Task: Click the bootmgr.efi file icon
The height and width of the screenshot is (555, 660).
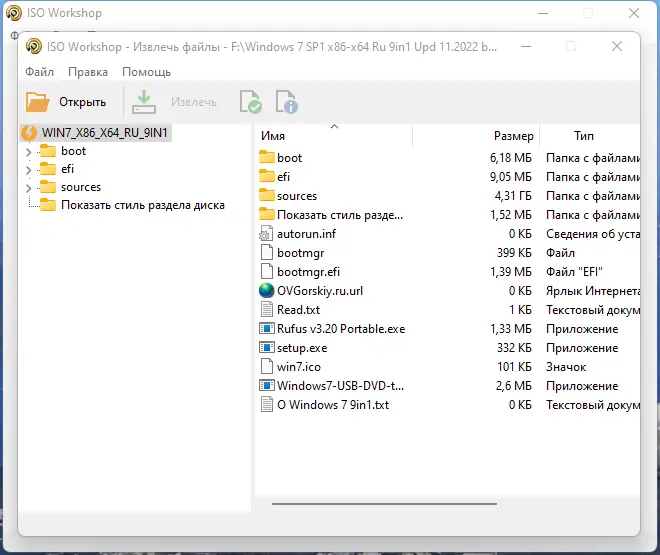Action: [266, 271]
